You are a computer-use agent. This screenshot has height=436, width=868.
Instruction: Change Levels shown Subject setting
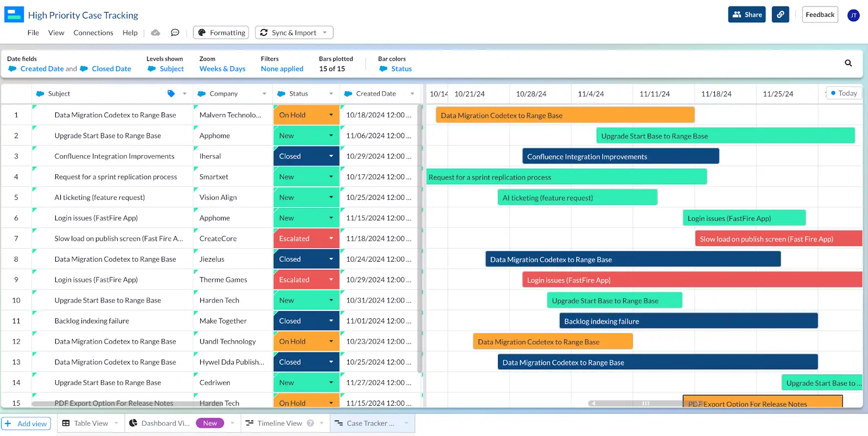[171, 69]
